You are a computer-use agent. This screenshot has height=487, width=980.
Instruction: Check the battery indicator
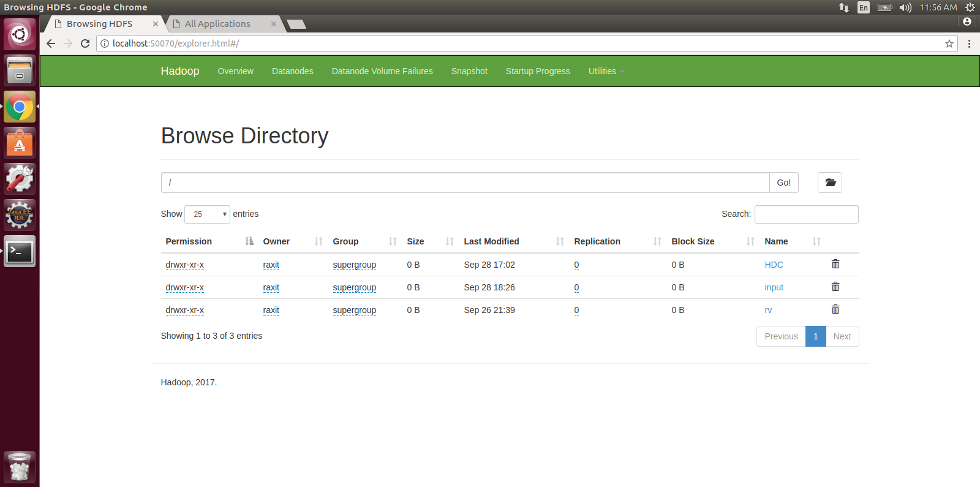pyautogui.click(x=884, y=7)
